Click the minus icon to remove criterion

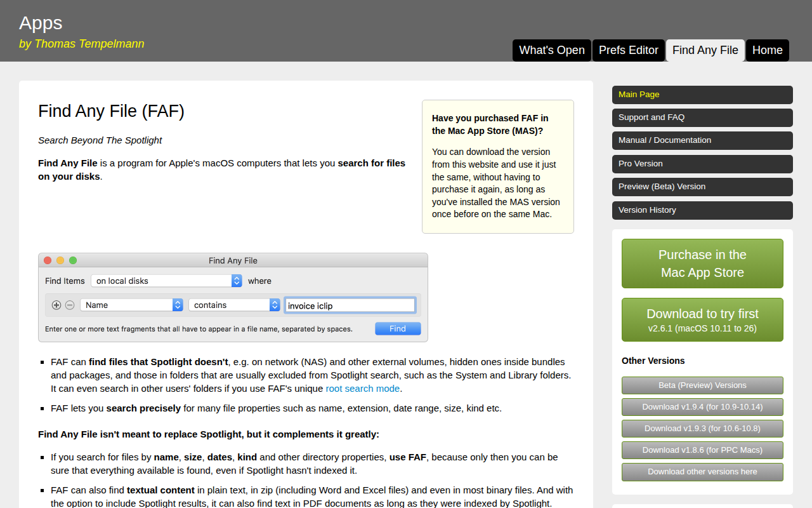(70, 305)
